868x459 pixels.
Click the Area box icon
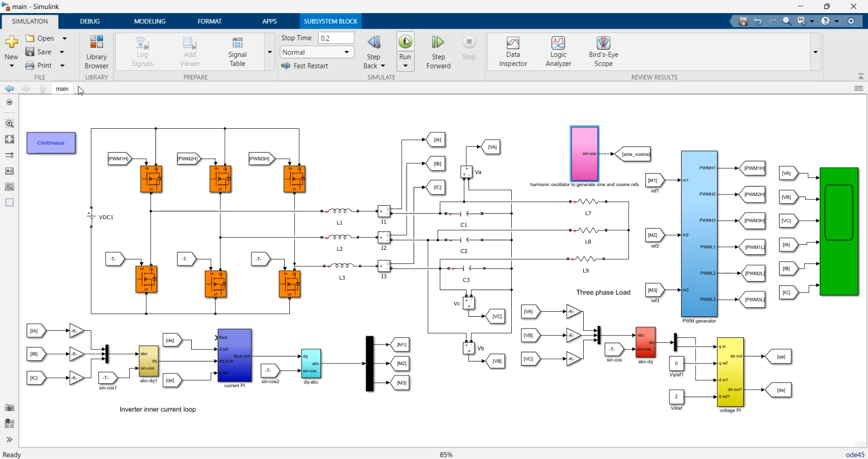[x=9, y=203]
